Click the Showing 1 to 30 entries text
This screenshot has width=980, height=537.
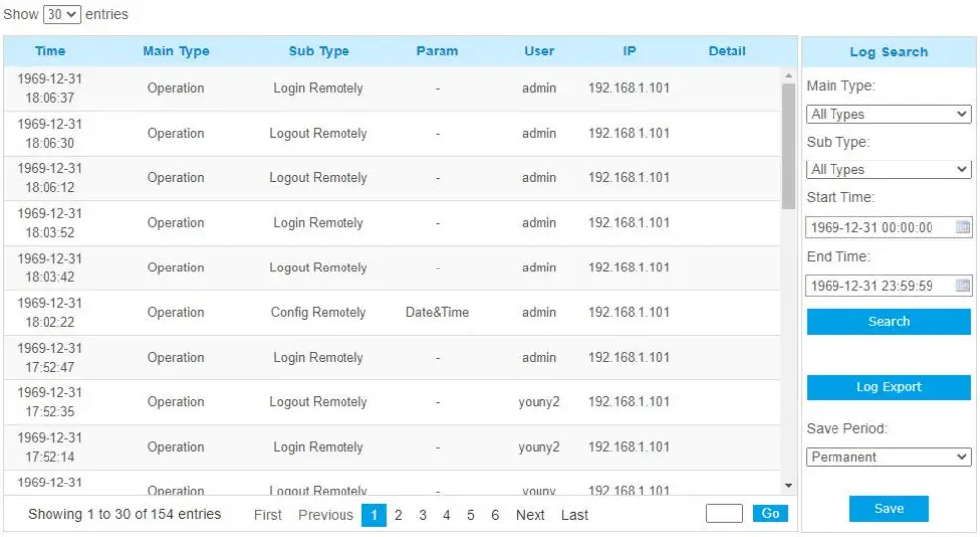click(x=125, y=514)
